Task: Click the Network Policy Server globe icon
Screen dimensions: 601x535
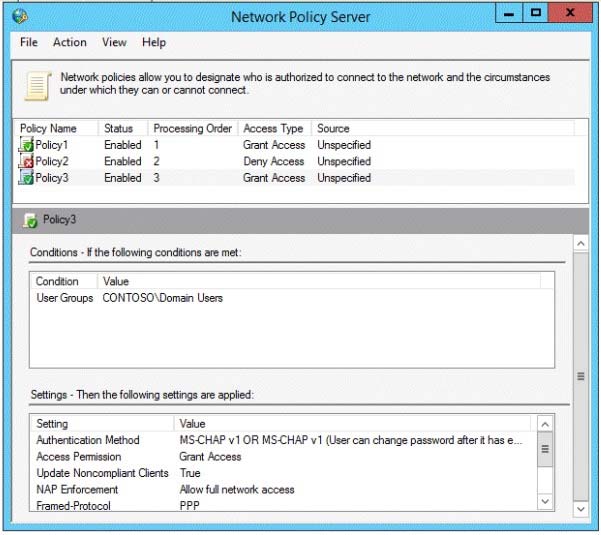Action: (19, 16)
